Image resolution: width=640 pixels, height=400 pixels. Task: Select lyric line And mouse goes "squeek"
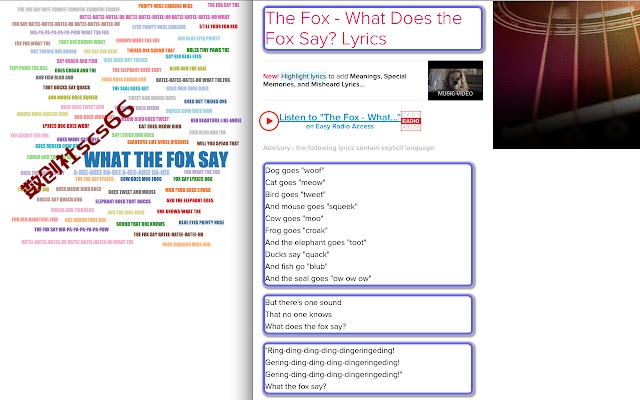[311, 206]
